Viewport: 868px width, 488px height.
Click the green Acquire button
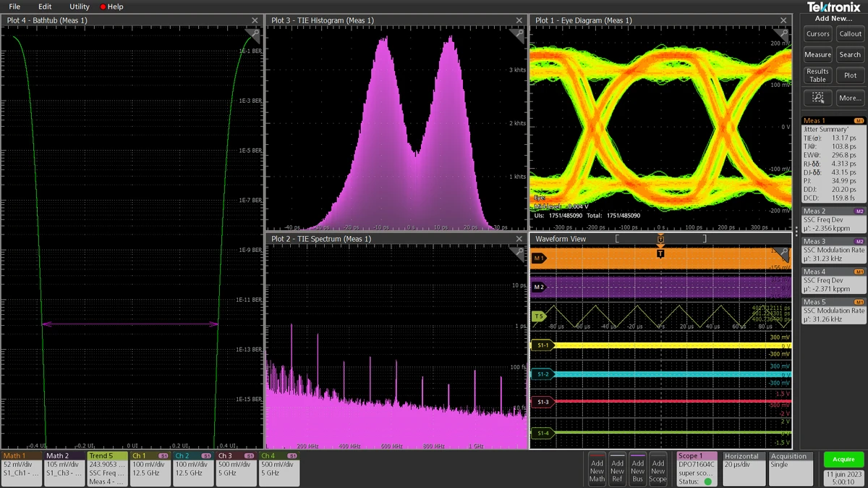(x=843, y=459)
